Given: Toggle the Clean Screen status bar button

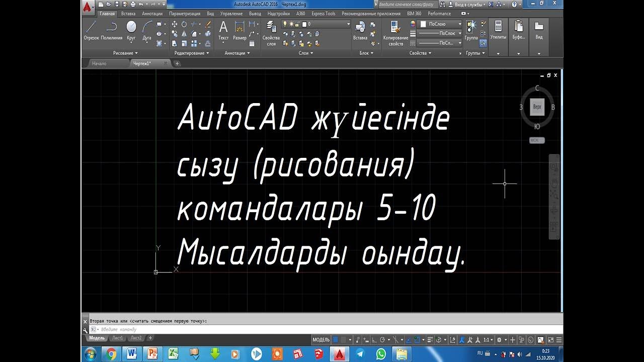Looking at the screenshot, I should point(550,339).
